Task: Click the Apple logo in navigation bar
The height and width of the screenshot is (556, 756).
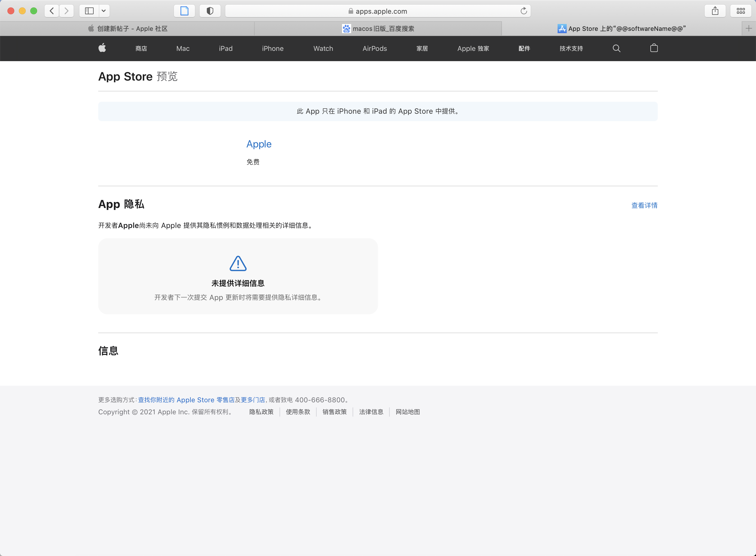Action: (x=102, y=48)
